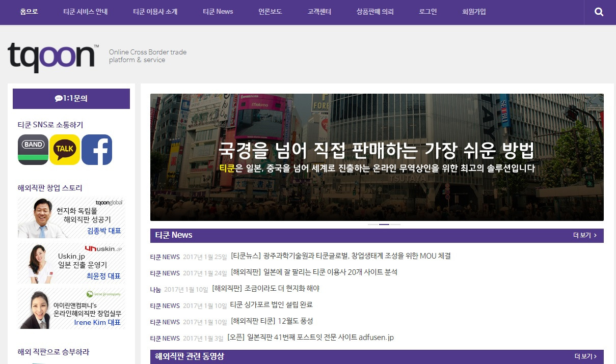Open 티쿤 서비스 안내 menu
Screen dimensions: 616x364
(86, 12)
